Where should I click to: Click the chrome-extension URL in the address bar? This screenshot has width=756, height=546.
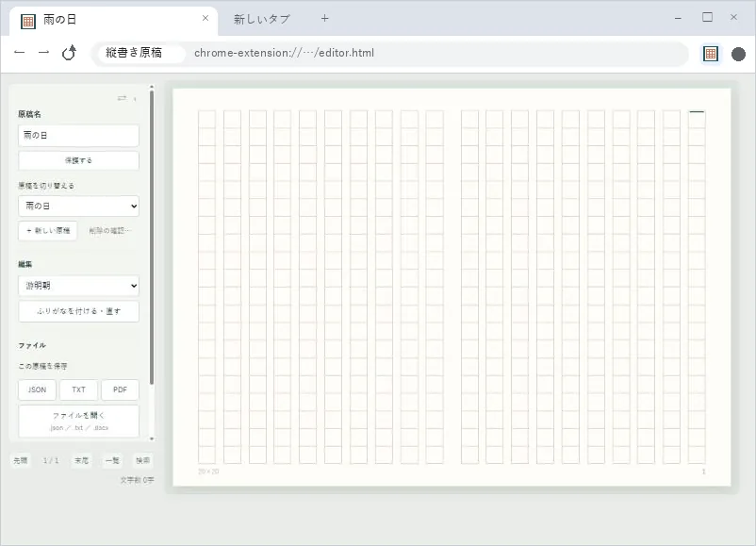284,53
